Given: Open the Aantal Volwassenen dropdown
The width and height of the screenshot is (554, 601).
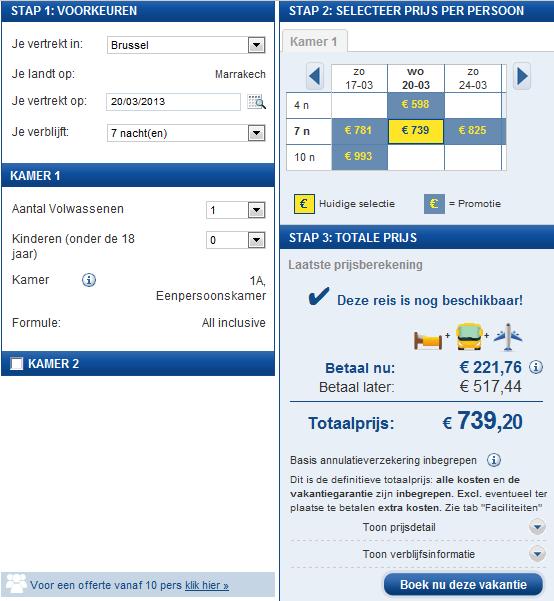Looking at the screenshot, I should tap(236, 210).
